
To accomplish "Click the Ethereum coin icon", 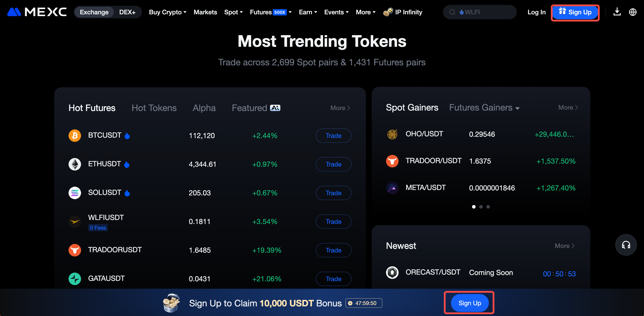I will pyautogui.click(x=75, y=164).
